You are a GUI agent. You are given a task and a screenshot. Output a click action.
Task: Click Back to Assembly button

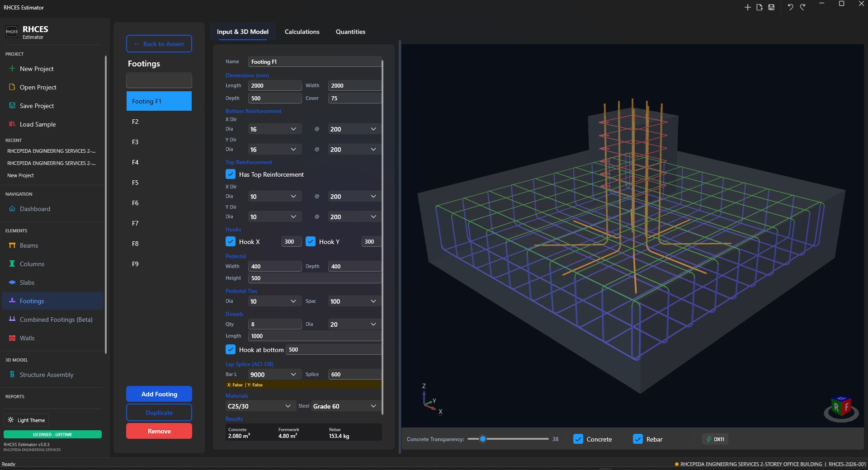coord(159,44)
